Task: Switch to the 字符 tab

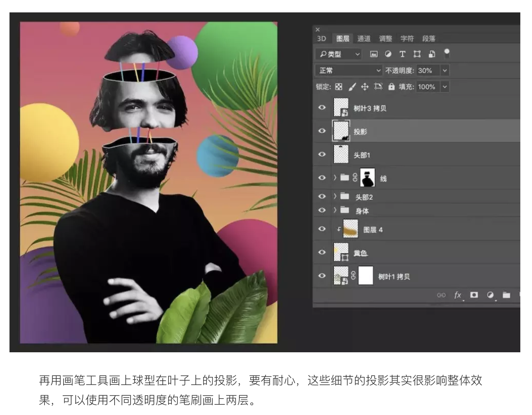Action: pos(407,39)
